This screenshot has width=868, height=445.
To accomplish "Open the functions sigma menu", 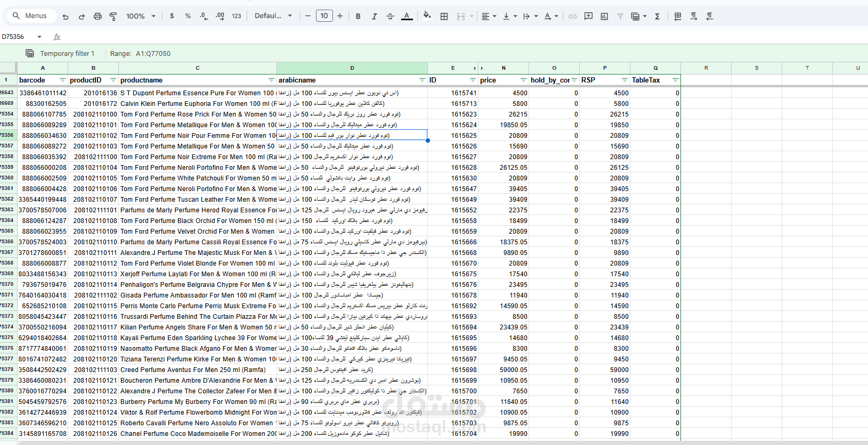I will (x=658, y=16).
